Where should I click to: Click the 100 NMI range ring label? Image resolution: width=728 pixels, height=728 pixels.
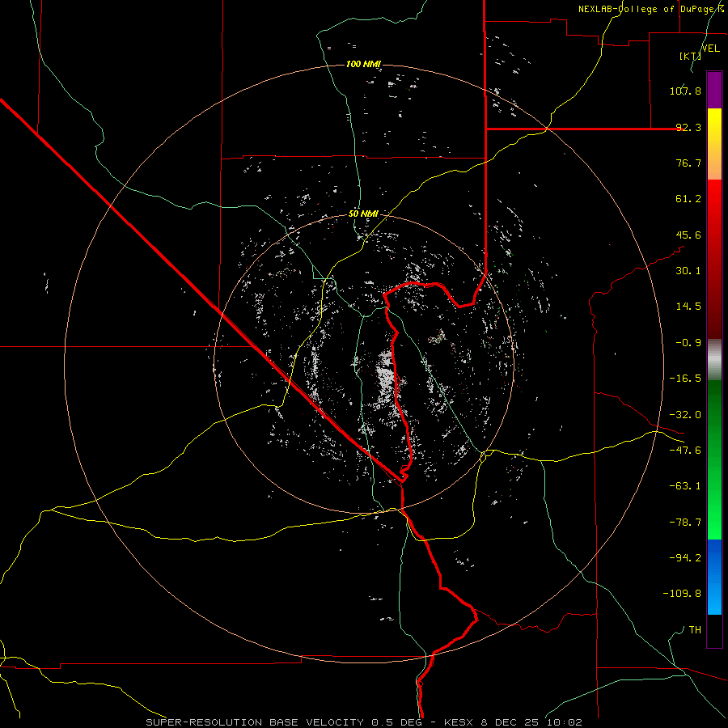[363, 64]
